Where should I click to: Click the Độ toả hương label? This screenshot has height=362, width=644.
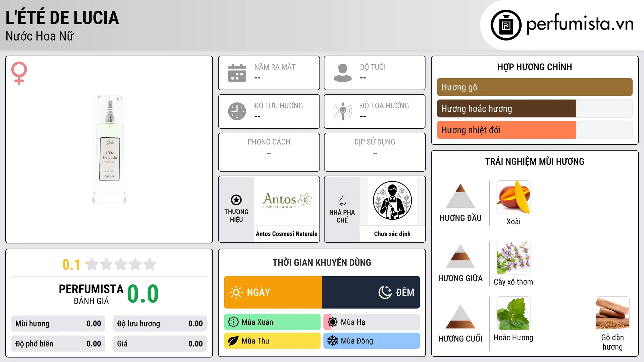point(384,106)
